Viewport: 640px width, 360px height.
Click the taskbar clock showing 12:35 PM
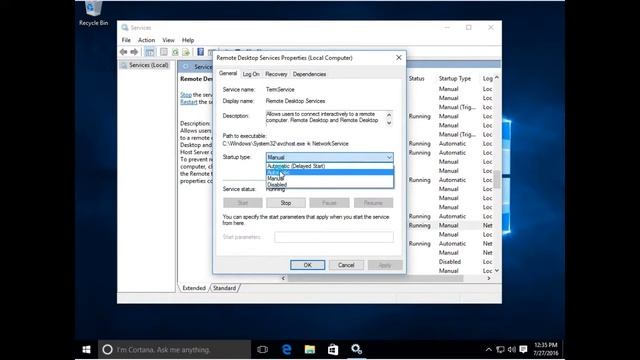pyautogui.click(x=546, y=349)
